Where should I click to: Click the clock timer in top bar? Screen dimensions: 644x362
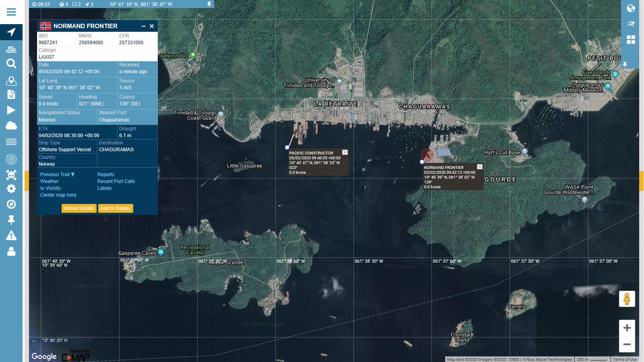point(41,4)
